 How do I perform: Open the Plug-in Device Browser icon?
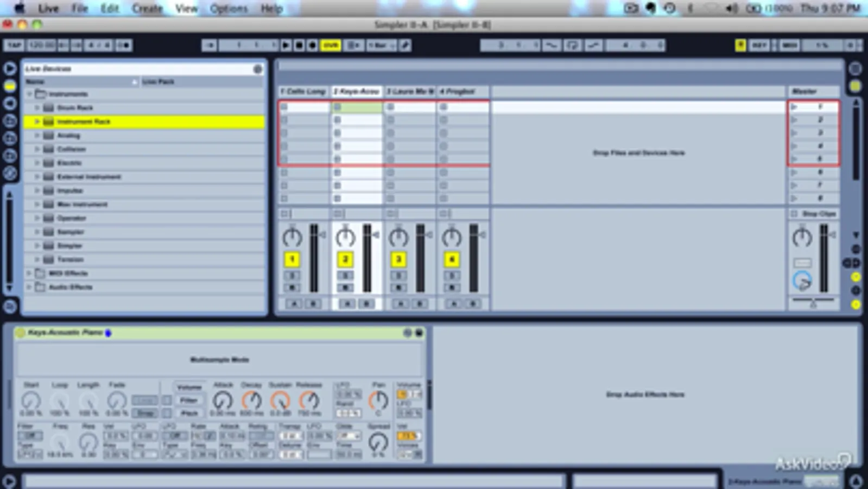(10, 103)
